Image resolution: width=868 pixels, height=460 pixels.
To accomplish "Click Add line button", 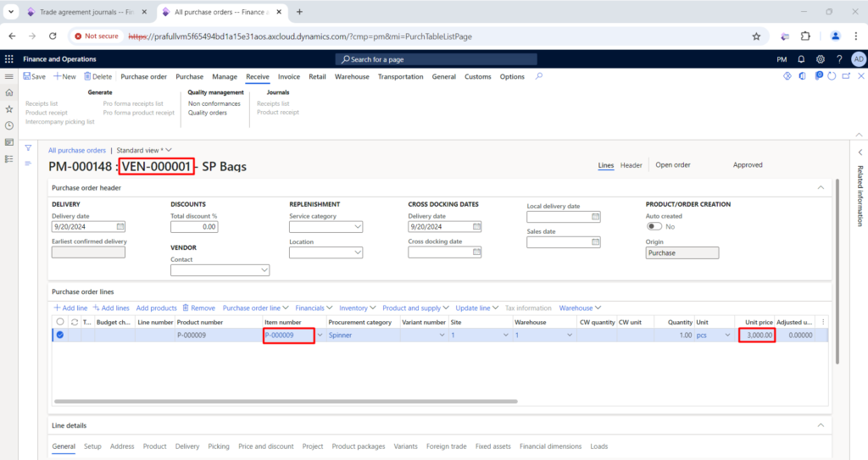I will pos(70,308).
